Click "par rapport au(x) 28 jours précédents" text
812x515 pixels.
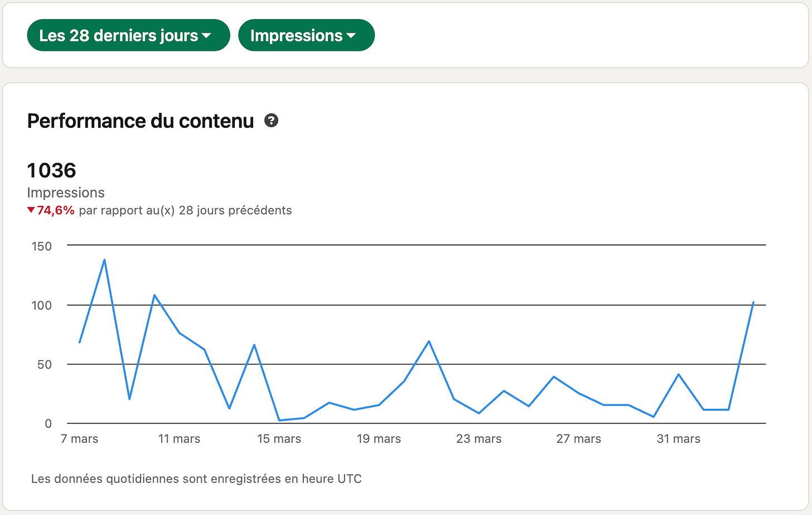(185, 210)
